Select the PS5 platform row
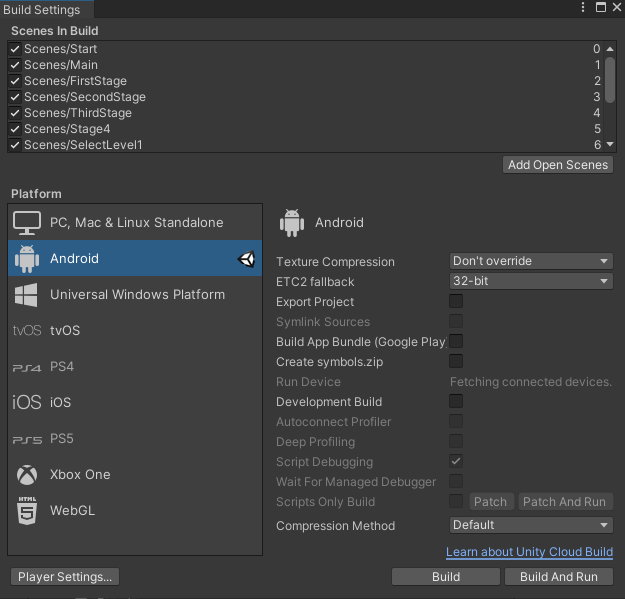 coord(135,438)
